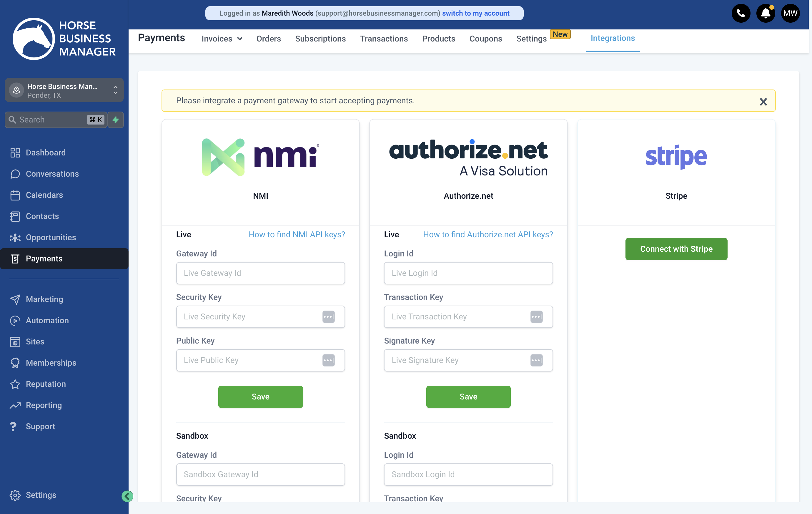Dismiss the payment gateway warning banner

[763, 102]
